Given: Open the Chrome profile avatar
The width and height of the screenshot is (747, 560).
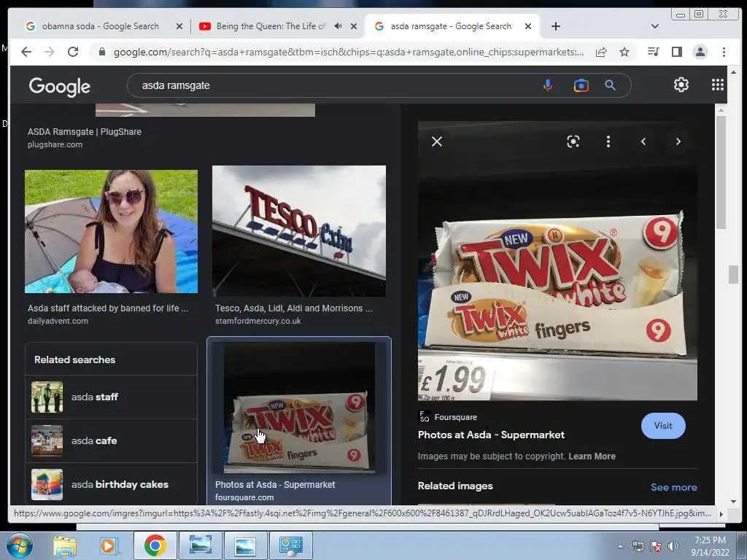Looking at the screenshot, I should pyautogui.click(x=700, y=52).
